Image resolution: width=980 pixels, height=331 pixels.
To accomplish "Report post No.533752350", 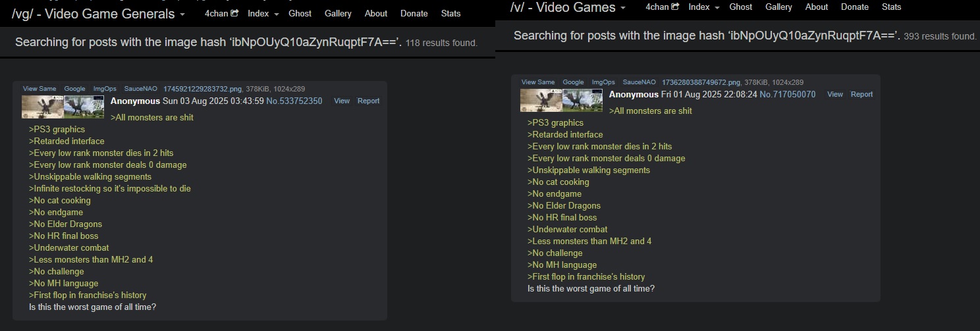I will (369, 101).
